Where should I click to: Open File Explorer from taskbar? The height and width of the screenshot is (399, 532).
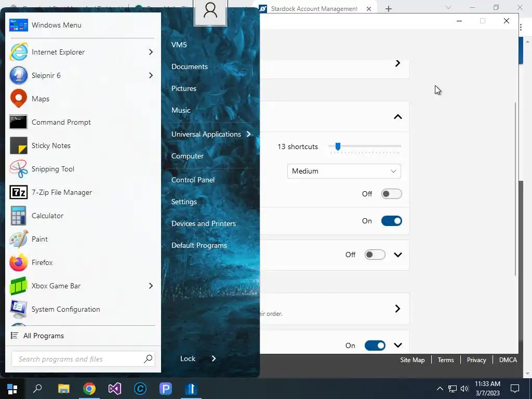click(x=63, y=389)
